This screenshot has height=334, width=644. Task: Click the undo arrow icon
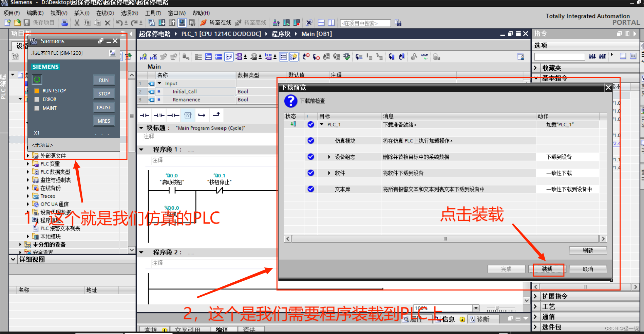(x=119, y=23)
